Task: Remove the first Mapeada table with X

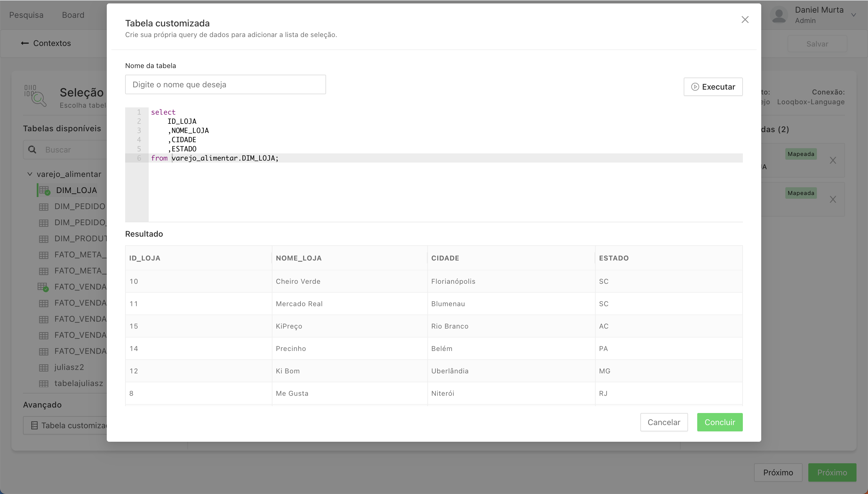Action: tap(833, 160)
